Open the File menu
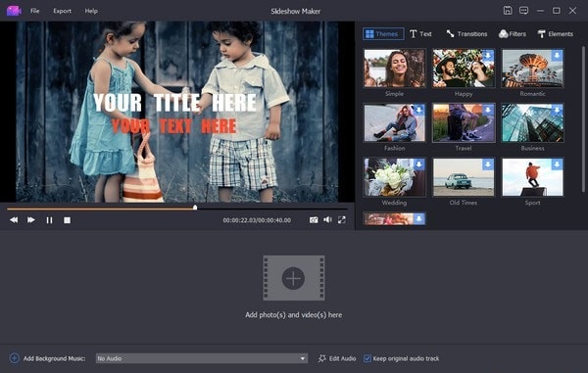Screen dimensions: 588x373 point(35,11)
